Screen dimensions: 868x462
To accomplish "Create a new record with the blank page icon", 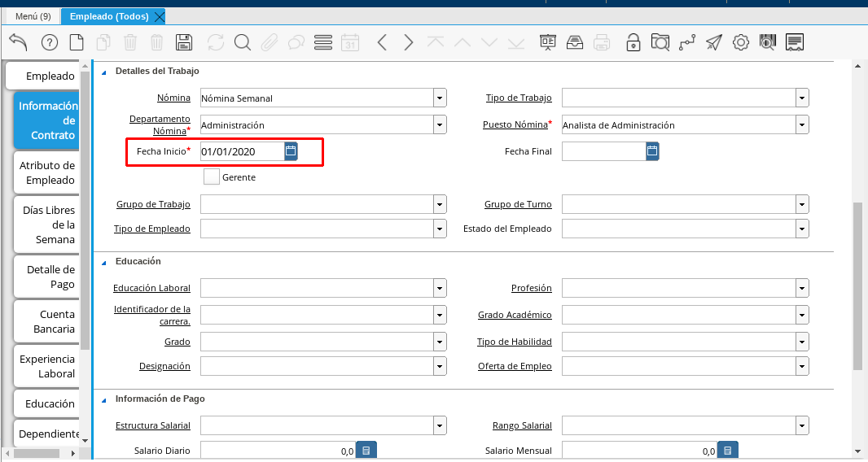I will click(76, 42).
